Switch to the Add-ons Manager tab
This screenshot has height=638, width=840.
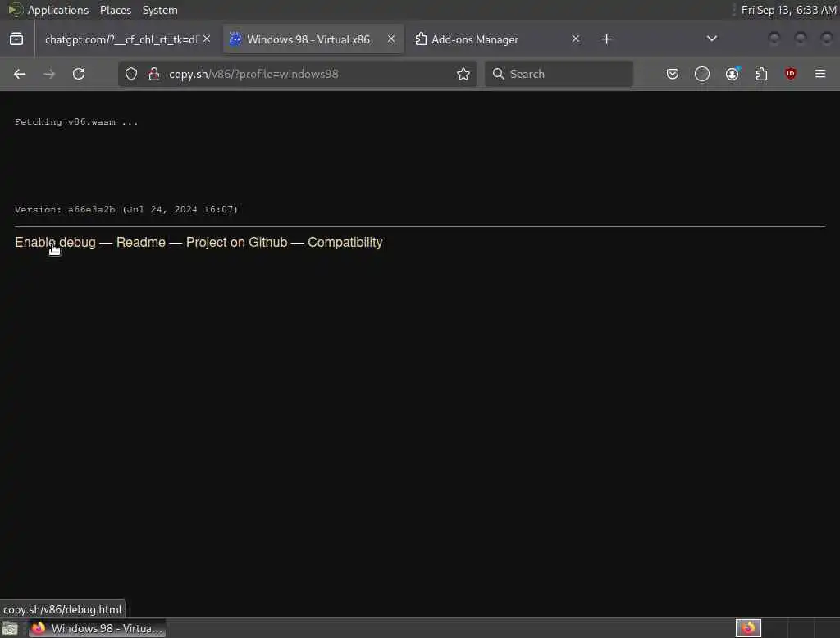[498, 39]
